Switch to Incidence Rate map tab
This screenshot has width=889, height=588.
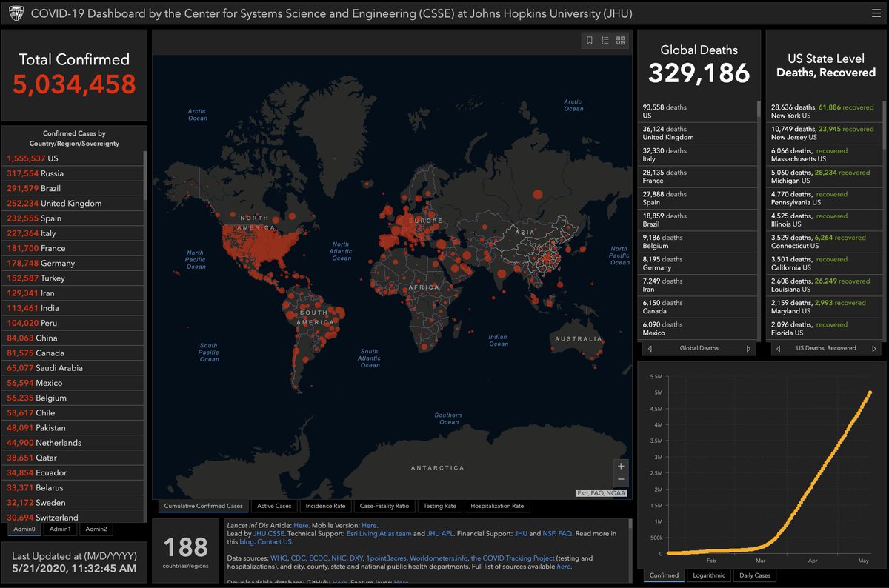tap(325, 506)
